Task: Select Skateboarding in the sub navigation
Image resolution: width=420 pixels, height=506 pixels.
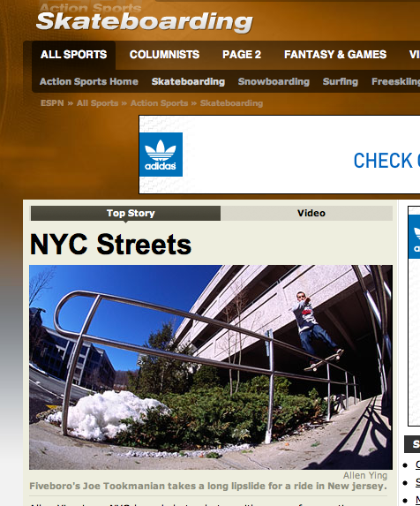Action: [188, 81]
